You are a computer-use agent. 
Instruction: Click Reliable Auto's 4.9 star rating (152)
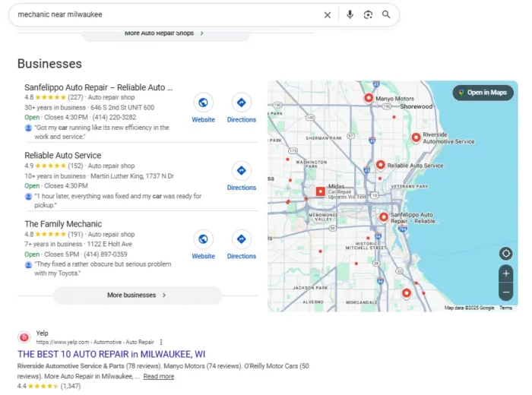pos(54,166)
